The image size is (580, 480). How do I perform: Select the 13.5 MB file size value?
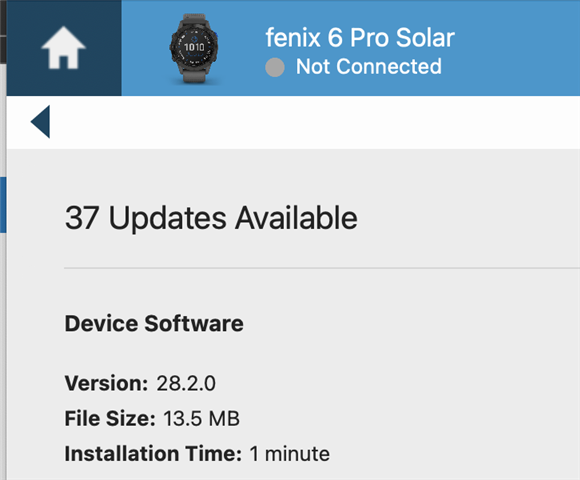[202, 419]
